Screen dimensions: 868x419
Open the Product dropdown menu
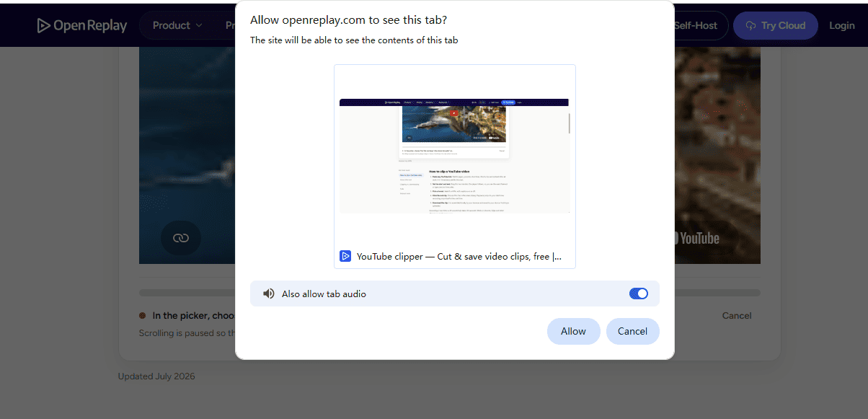(179, 25)
